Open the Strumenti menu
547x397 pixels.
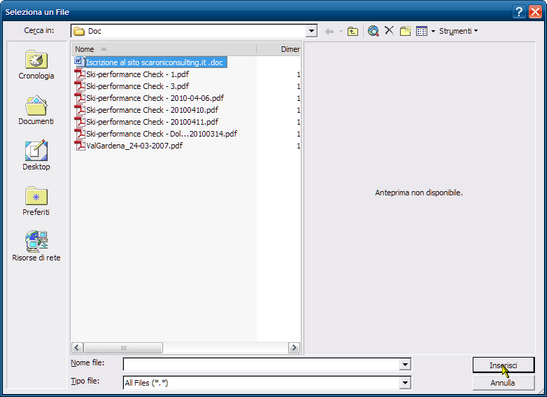(458, 31)
